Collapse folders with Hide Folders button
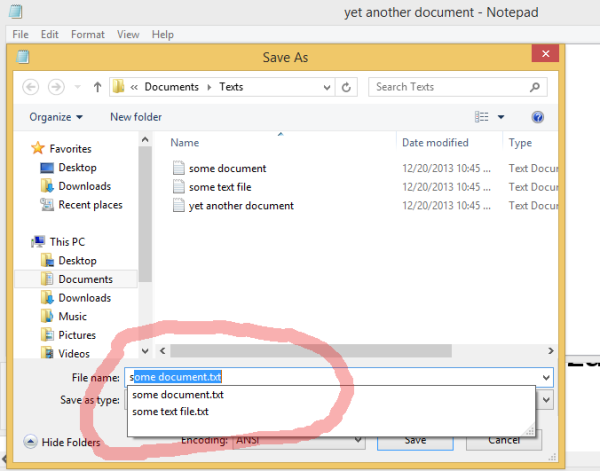This screenshot has height=471, width=600. click(x=62, y=442)
